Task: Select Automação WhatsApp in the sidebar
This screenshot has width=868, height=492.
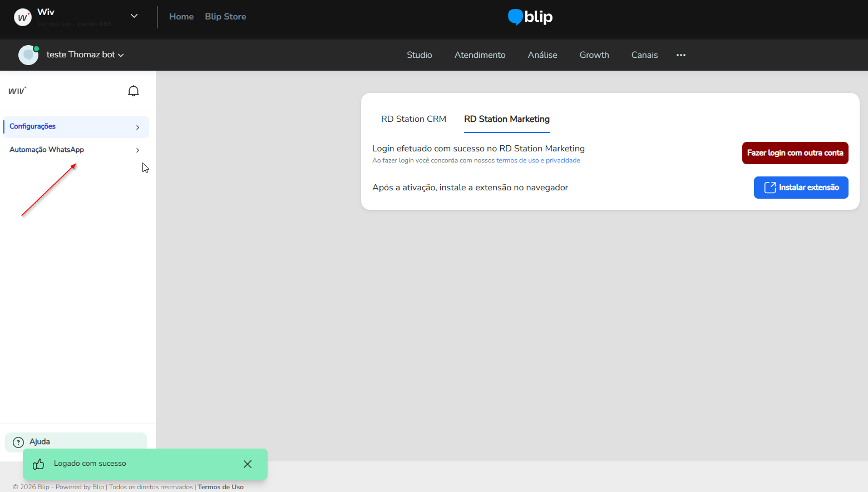Action: click(x=76, y=150)
